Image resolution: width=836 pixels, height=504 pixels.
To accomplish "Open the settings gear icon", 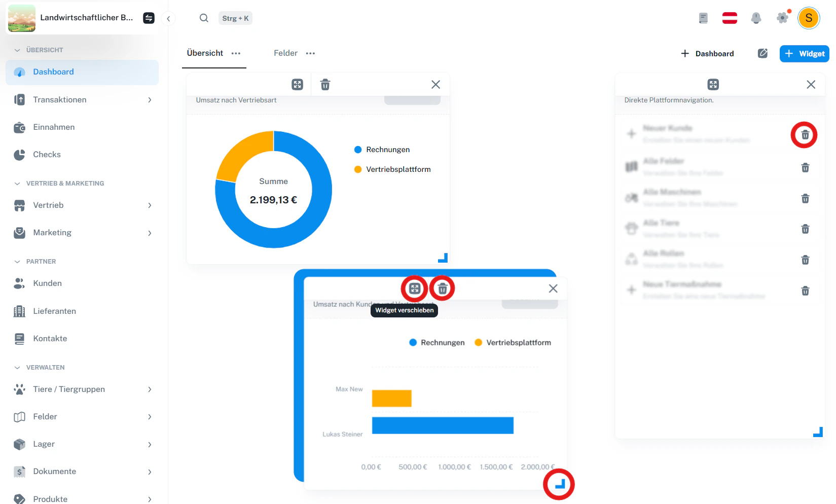I will (782, 18).
